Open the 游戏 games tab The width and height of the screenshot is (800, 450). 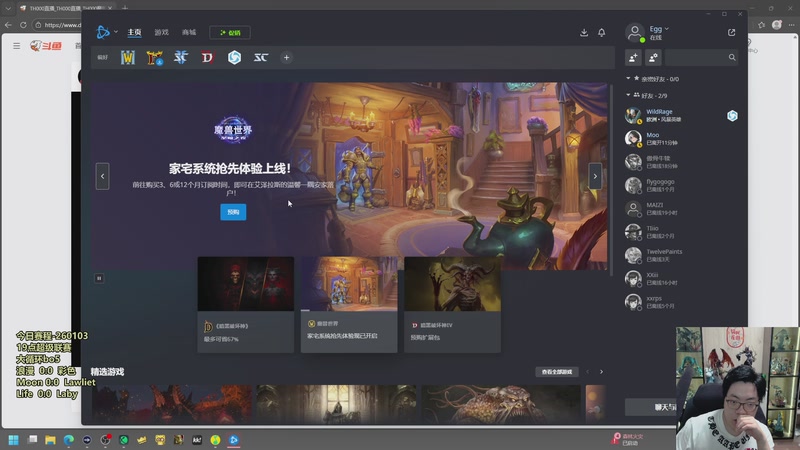coord(161,32)
